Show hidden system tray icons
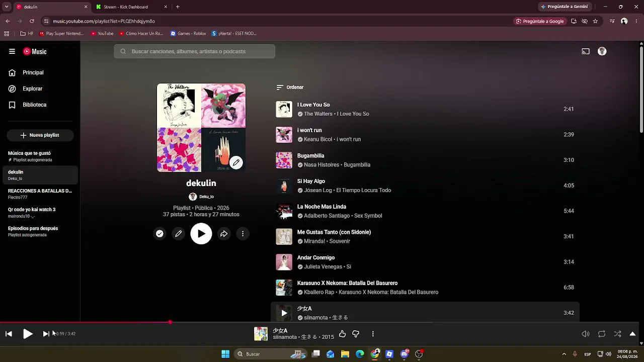This screenshot has width=644, height=362. point(564,354)
